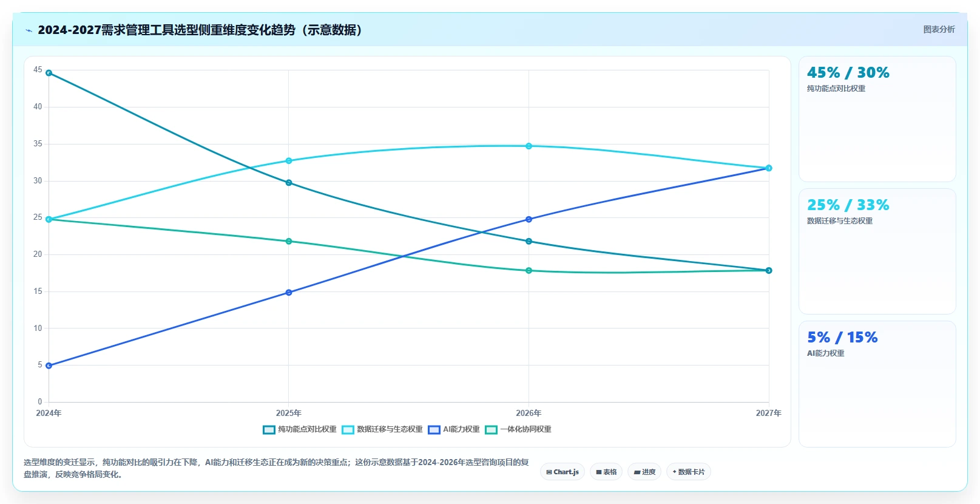The width and height of the screenshot is (980, 504).
Task: Click the 2024年 AI能力权重 point at value 5
Action: point(49,366)
